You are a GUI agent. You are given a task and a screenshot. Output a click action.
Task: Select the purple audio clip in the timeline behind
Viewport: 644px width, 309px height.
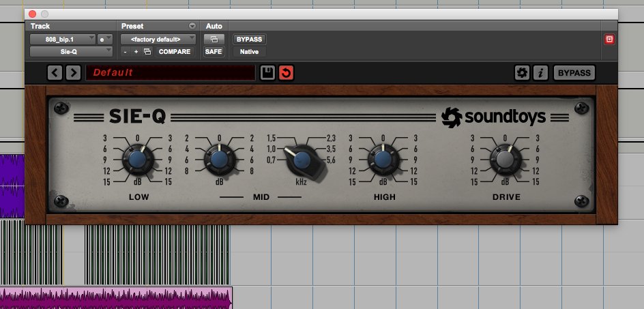tap(12, 186)
